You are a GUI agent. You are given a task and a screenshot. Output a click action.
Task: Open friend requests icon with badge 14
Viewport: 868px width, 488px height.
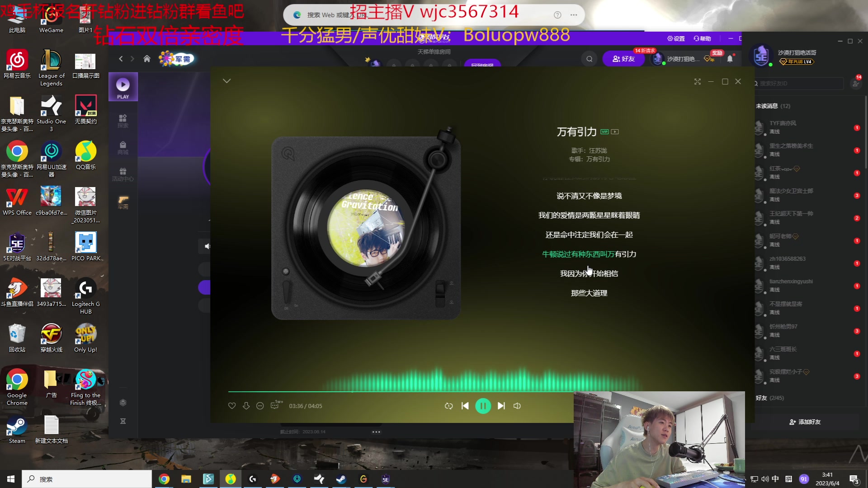(x=856, y=83)
